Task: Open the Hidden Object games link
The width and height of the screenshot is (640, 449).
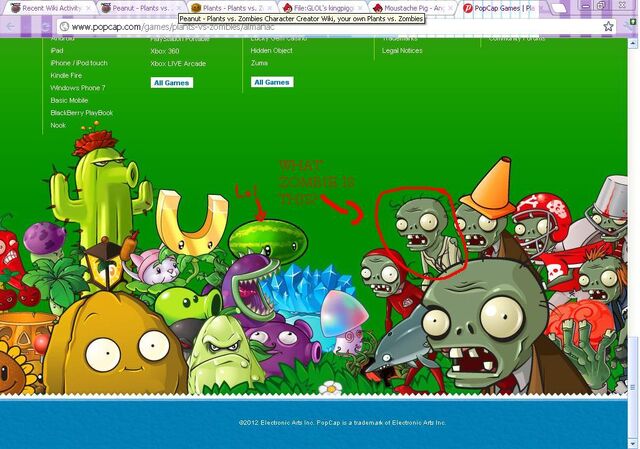Action: coord(271,51)
